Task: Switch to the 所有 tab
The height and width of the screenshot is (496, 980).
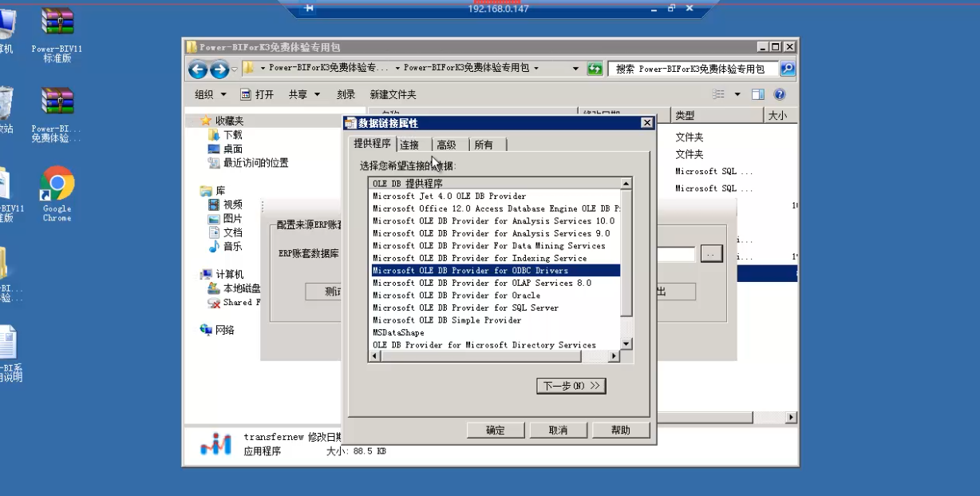Action: point(484,145)
